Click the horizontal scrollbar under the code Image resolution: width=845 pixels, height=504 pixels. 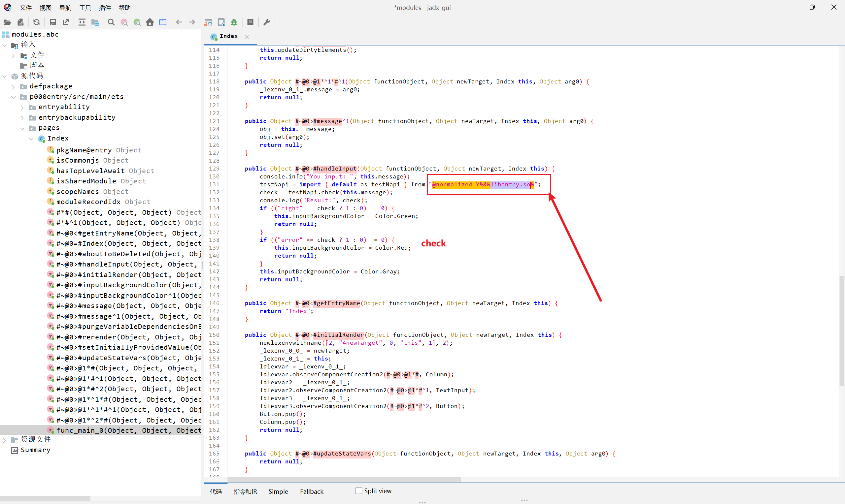coord(343,480)
